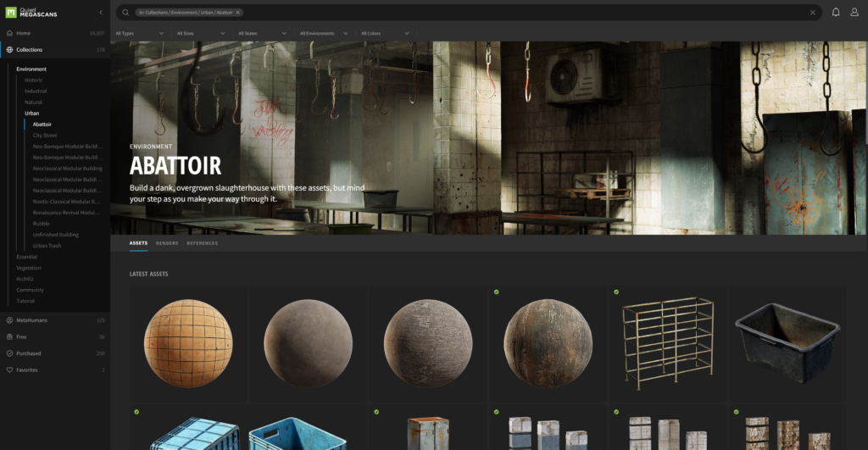The width and height of the screenshot is (868, 450).
Task: Select Nordic-Classical Modular collection
Action: 66,202
